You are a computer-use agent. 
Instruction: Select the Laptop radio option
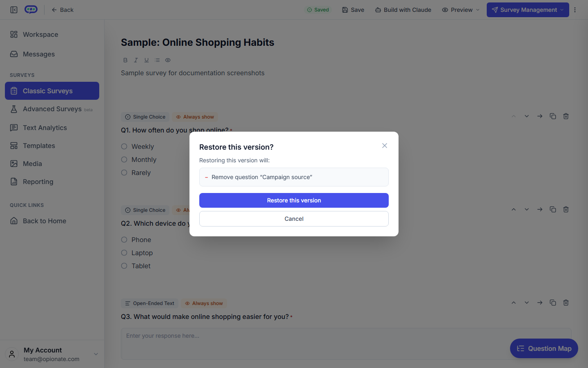(x=124, y=253)
